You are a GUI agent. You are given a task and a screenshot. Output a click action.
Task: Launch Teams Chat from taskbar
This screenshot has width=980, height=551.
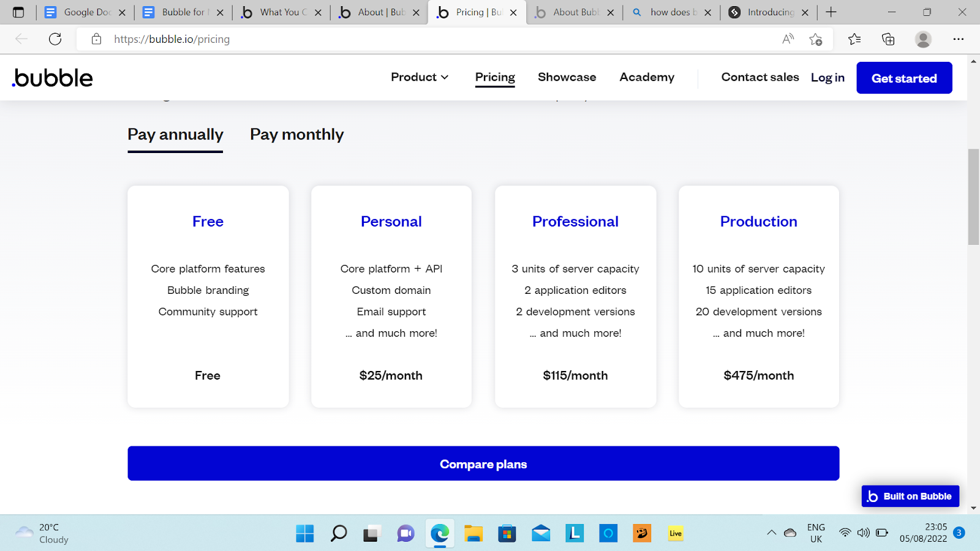coord(405,533)
